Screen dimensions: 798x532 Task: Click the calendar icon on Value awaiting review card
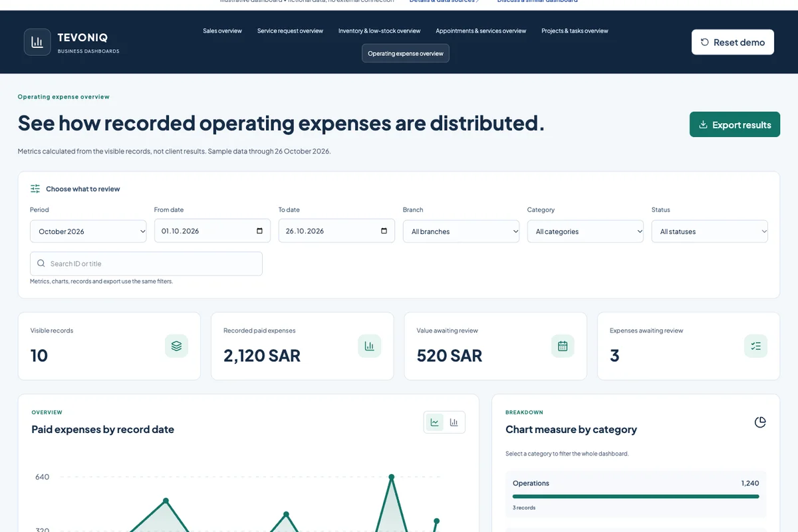point(563,346)
